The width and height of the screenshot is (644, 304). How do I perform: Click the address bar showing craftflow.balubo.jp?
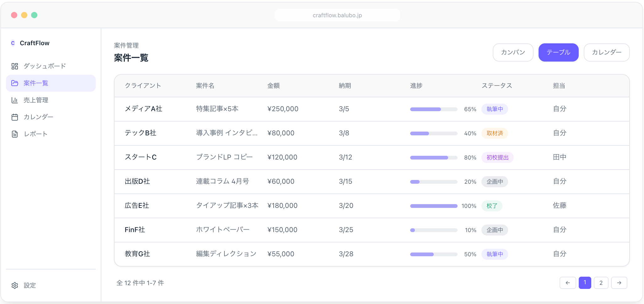[x=337, y=15]
